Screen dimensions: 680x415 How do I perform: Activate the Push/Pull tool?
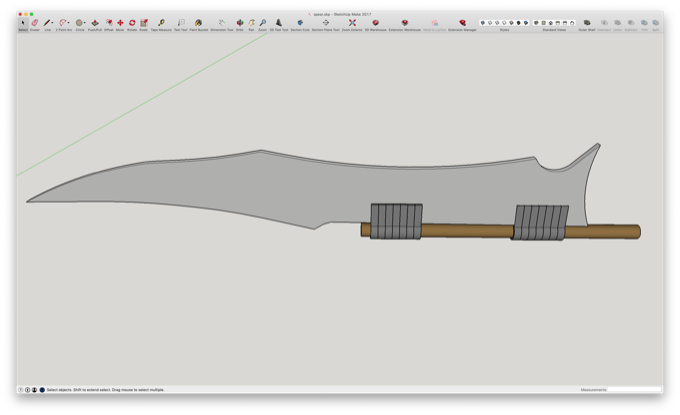pos(95,23)
